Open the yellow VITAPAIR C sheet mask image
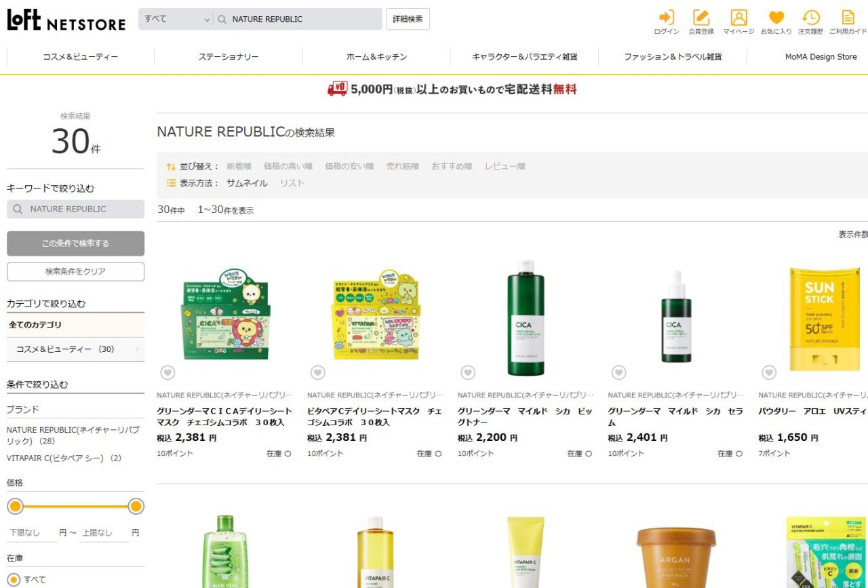 tap(376, 315)
